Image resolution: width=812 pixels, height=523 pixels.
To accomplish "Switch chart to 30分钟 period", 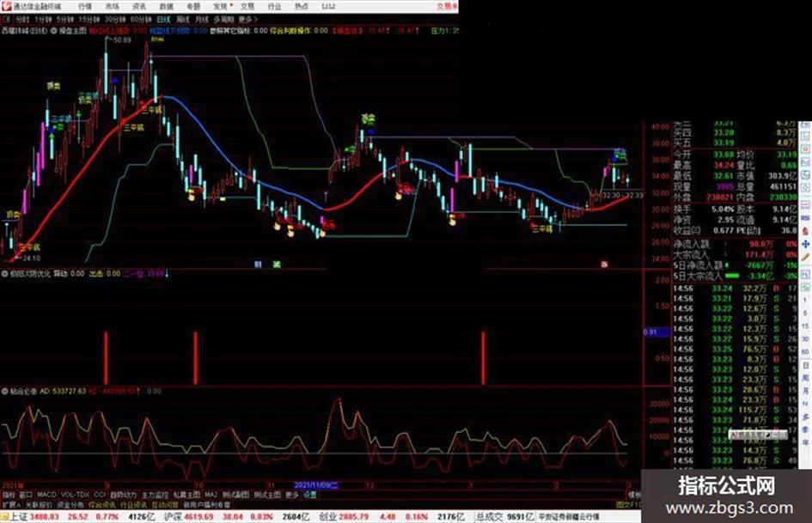I will tap(115, 19).
